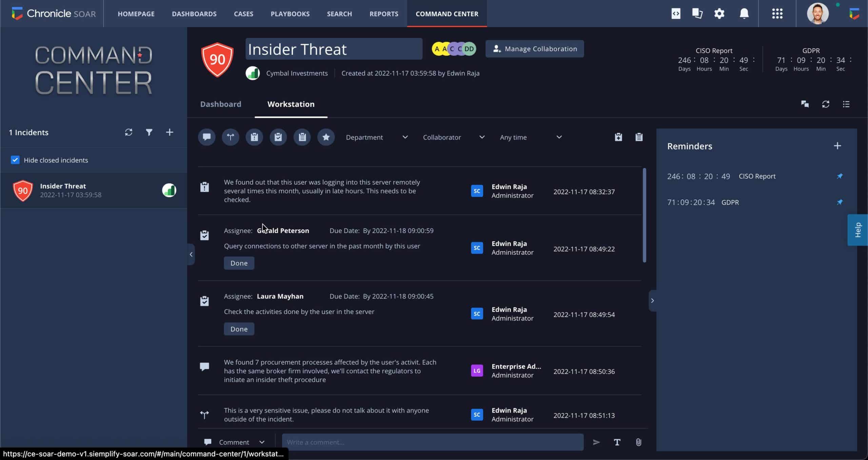Refresh the workstation view

click(x=826, y=104)
